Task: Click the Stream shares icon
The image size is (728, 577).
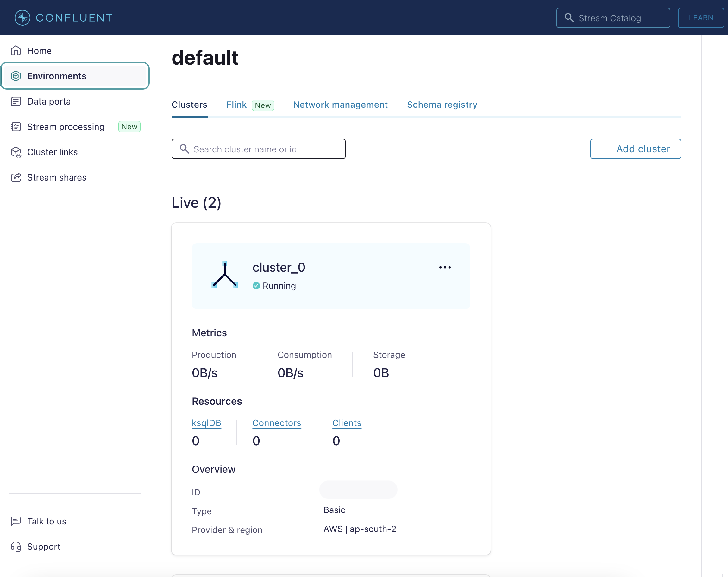Action: coord(16,177)
